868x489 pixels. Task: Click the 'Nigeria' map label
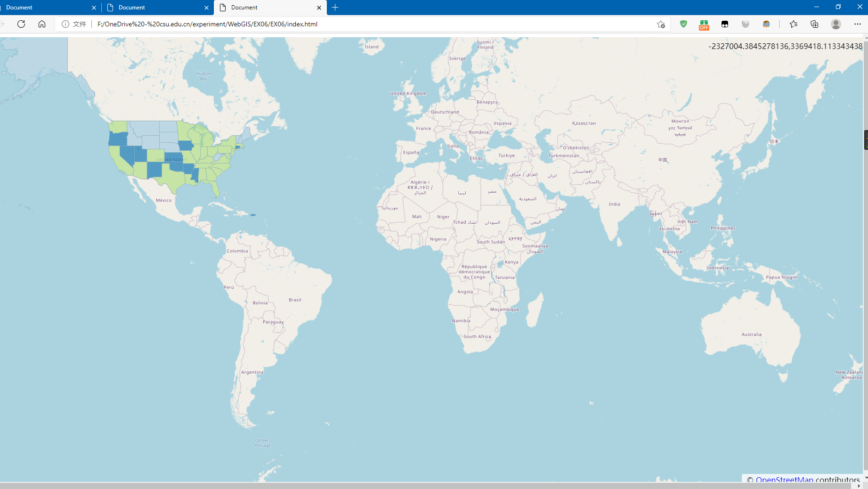point(438,239)
